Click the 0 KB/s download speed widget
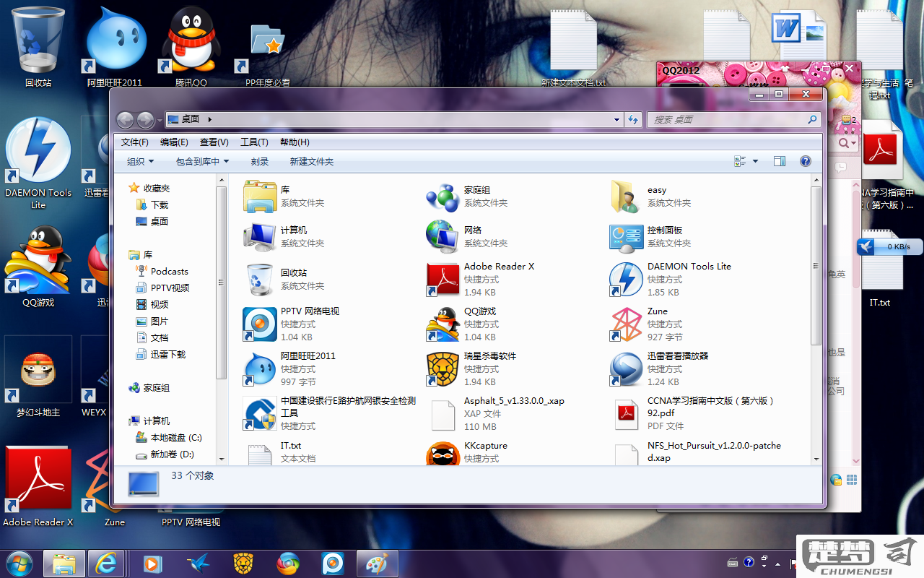 pos(890,246)
